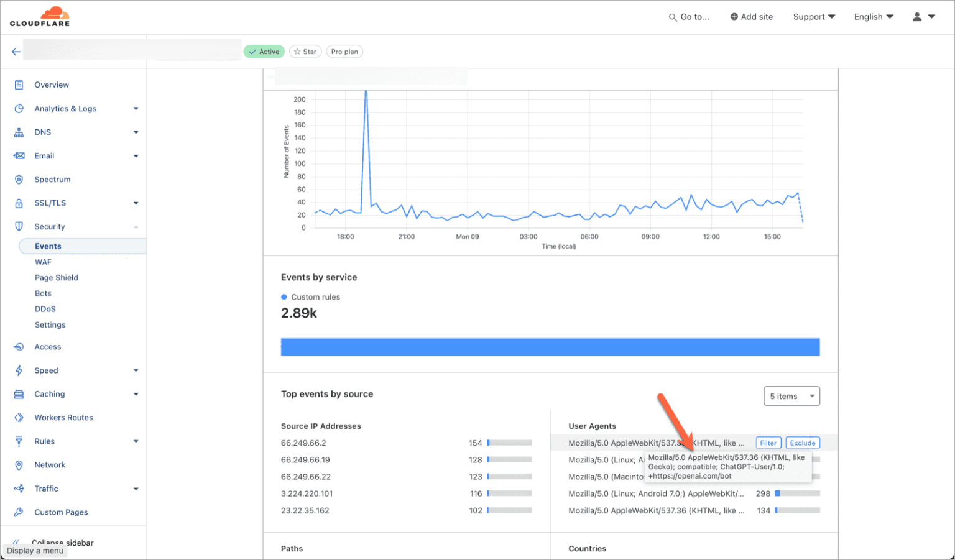Click the Email envelope icon
The width and height of the screenshot is (955, 560).
[x=19, y=156]
